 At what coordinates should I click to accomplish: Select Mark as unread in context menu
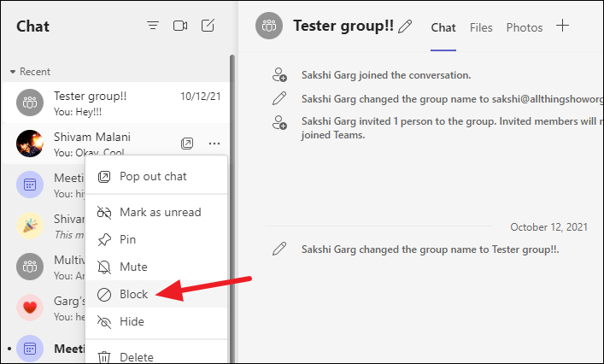[x=156, y=212]
